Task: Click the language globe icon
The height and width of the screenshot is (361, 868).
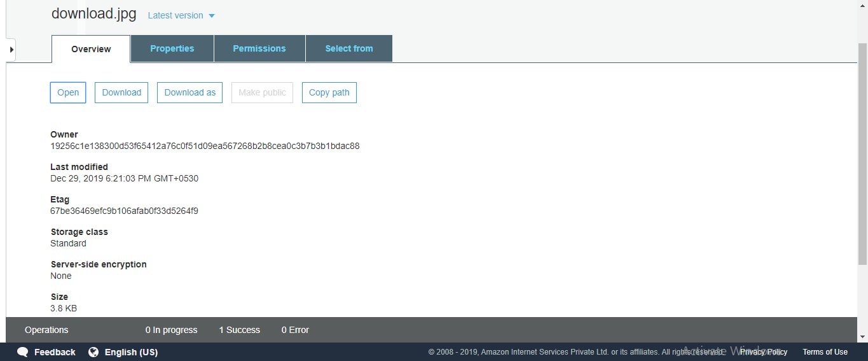Action: [x=93, y=352]
